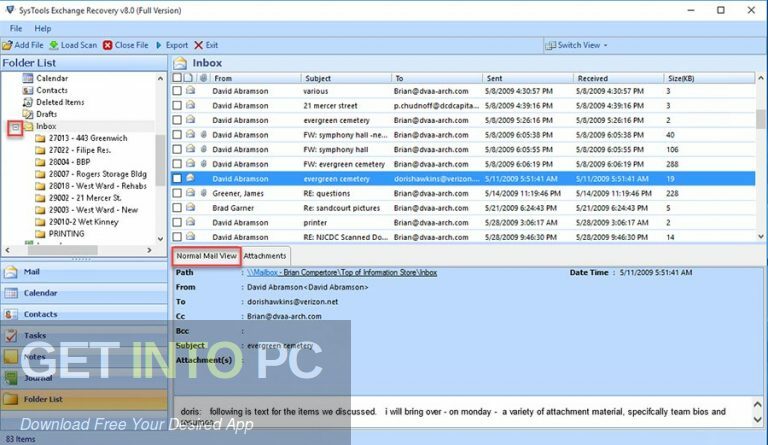Viewport: 768px width, 445px height.
Task: Sort emails by the Size(KB) column
Action: (709, 78)
